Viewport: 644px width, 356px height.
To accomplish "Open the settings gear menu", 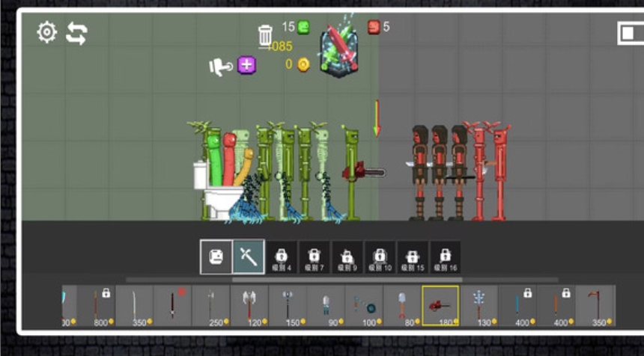I will pyautogui.click(x=47, y=32).
